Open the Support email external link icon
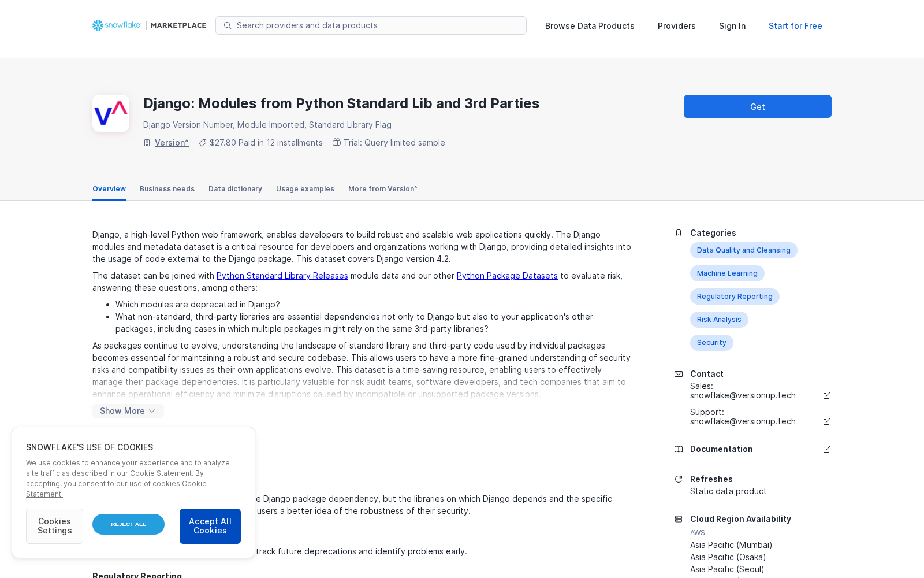The height and width of the screenshot is (578, 924). click(827, 421)
